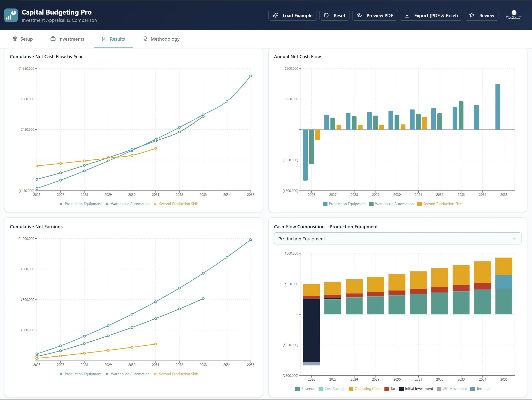Image resolution: width=532 pixels, height=400 pixels.
Task: Click Initial Investment legend entry
Action: pos(416,389)
